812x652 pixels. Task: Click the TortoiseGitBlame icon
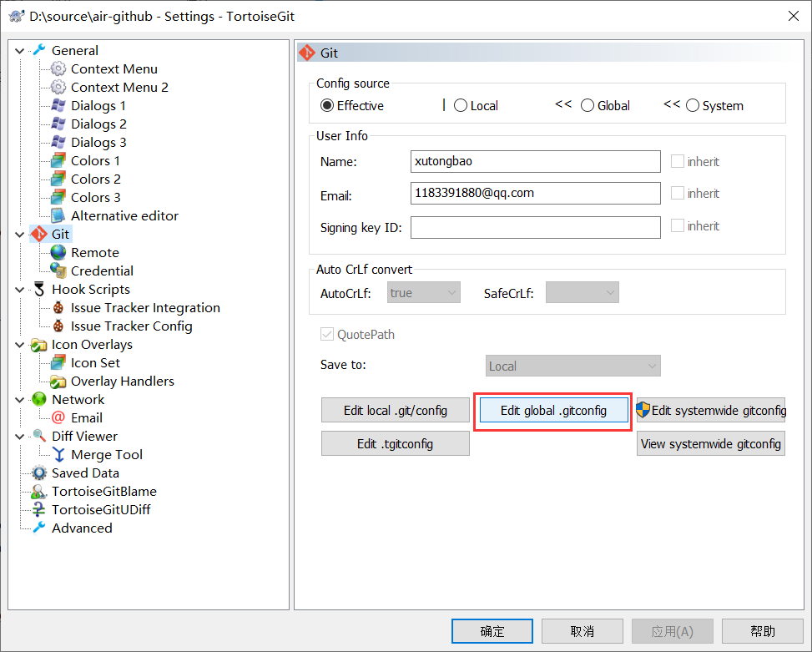39,492
